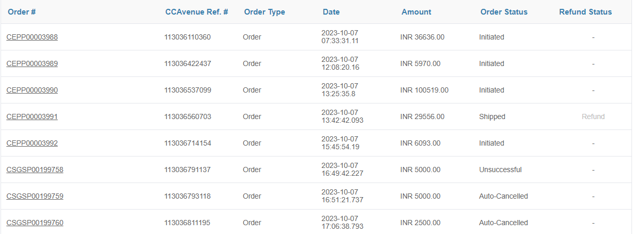Open order CSGSP00199758 link

click(x=35, y=170)
